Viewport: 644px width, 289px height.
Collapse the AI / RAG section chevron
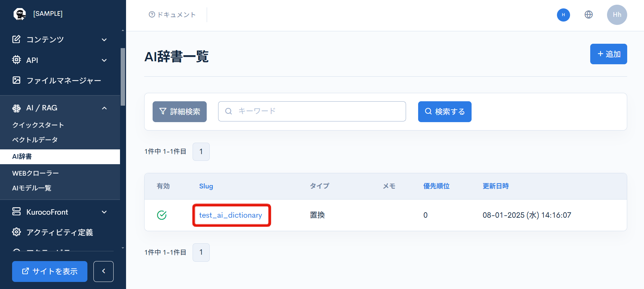(x=104, y=108)
